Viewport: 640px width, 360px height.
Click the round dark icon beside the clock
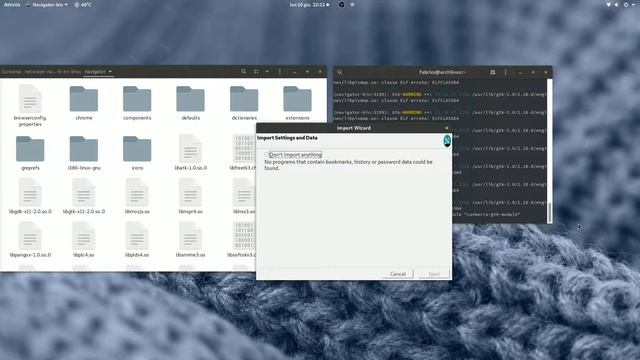[342, 5]
